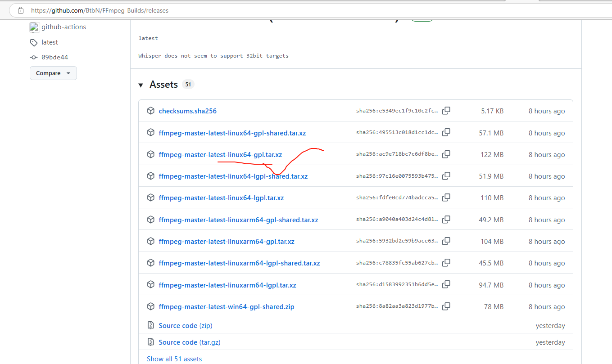Copy sha256 hash of linuxarm64-gpl-shared.tar.xz

click(446, 220)
